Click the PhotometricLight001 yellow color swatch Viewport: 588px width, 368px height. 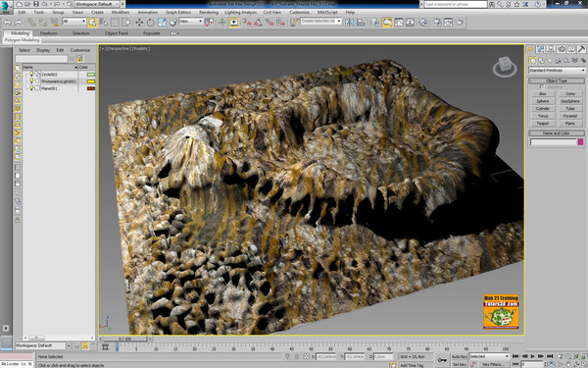coord(91,81)
